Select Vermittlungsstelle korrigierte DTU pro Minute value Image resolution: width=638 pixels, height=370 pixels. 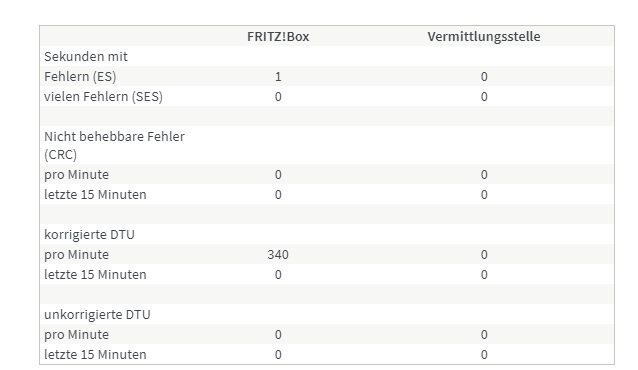(x=484, y=254)
